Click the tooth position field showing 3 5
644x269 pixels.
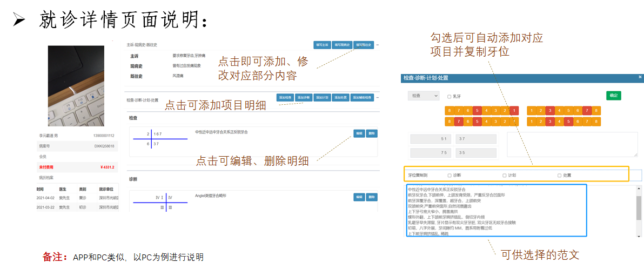[476, 152]
